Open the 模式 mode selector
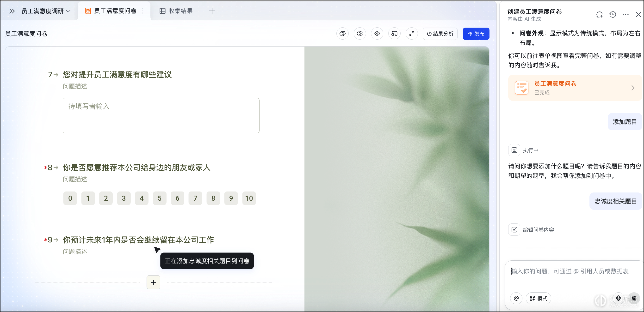 tap(539, 298)
